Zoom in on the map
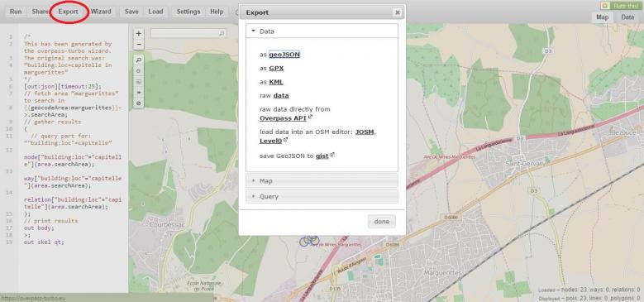Viewport: 644px width, 302px height. coord(139,34)
